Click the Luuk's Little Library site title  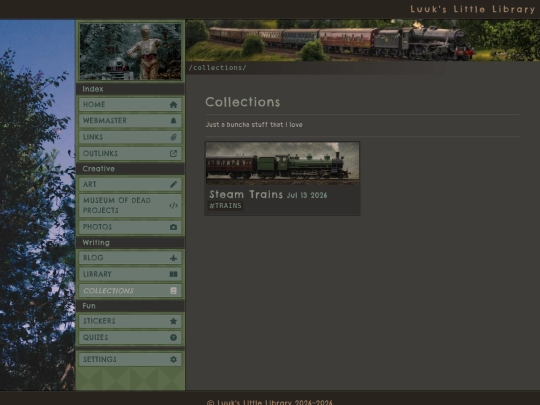[472, 9]
